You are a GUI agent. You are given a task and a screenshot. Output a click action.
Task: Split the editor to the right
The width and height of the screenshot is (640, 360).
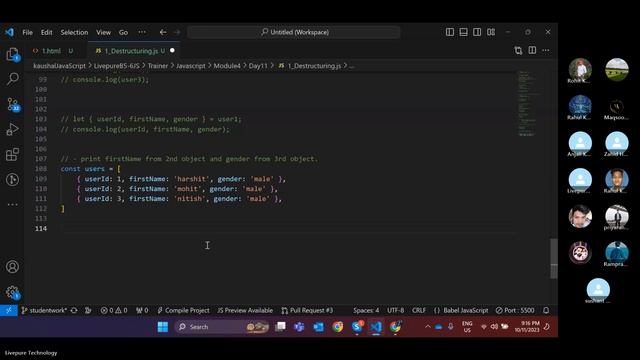click(532, 51)
